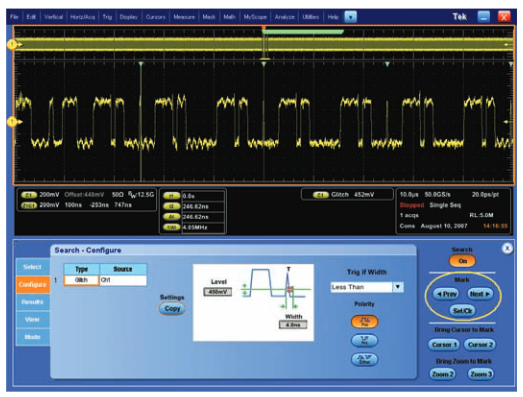Screen dimensions: 523x397
Task: Click the delta-t cursor readout badge
Action: (x=171, y=217)
